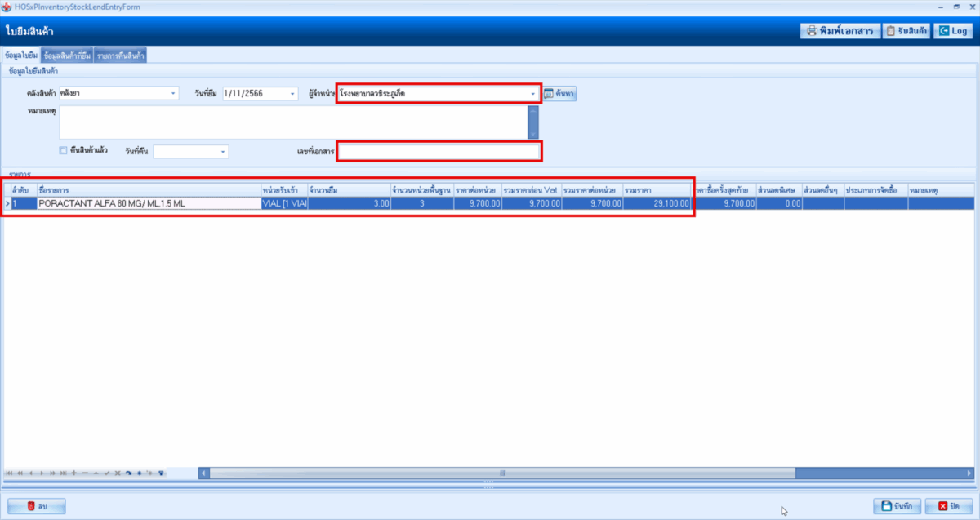Click the plus add-row icon in grid navigator
The height and width of the screenshot is (520, 980).
74,473
